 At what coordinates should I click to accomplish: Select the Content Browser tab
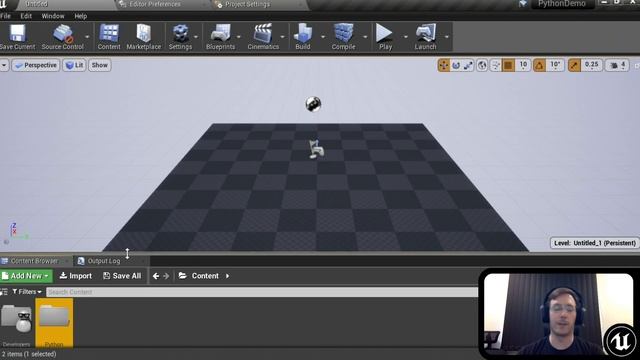click(34, 261)
